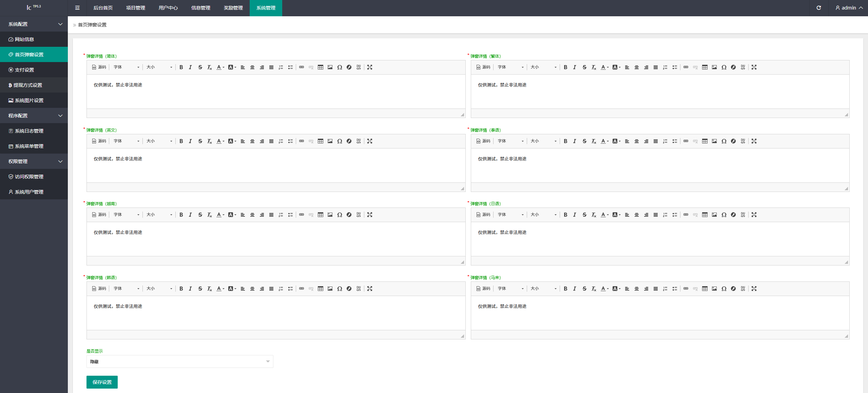Toggle strikethrough in the 越南 editor toolbar
Screen dimensions: 868x393
pos(200,215)
